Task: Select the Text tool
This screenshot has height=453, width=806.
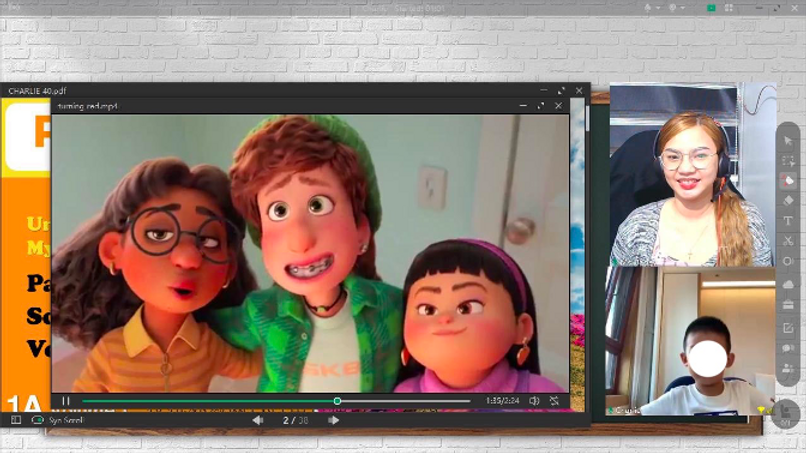Action: (788, 221)
